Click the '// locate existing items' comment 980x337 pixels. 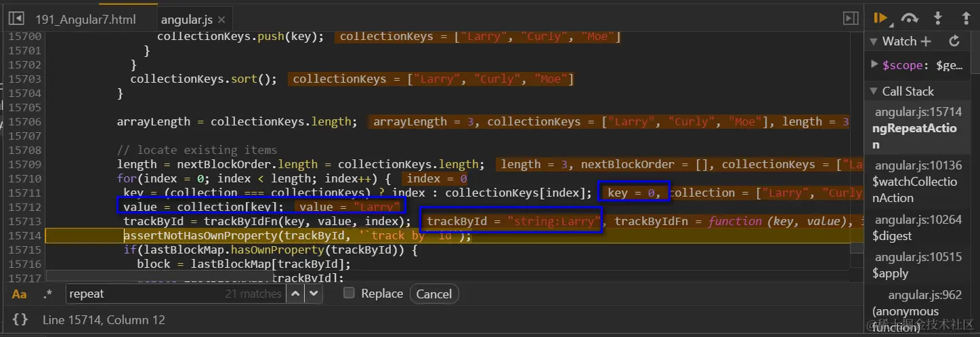(x=197, y=150)
